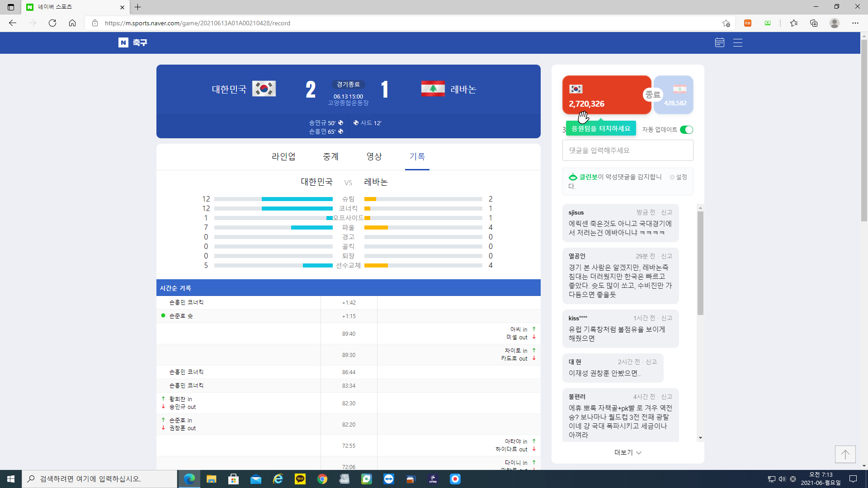The image size is (868, 488).
Task: Refresh the current page
Action: 52,23
